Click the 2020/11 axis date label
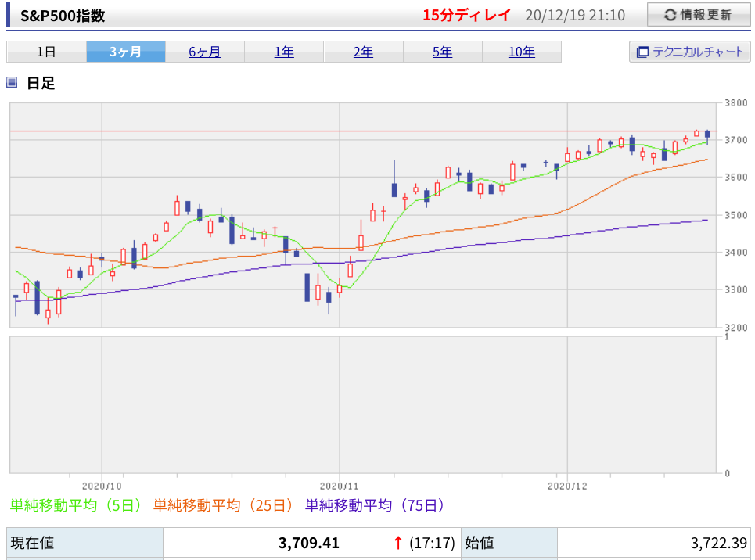This screenshot has height=560, width=755. pos(340,486)
